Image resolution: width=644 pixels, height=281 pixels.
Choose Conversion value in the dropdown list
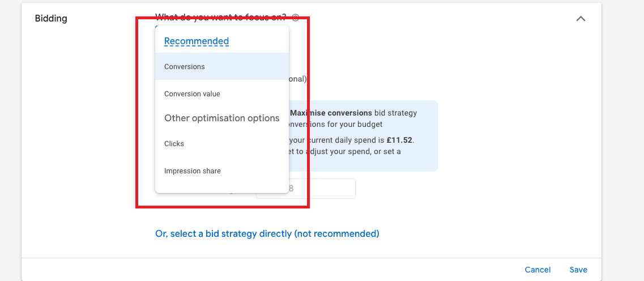[192, 93]
